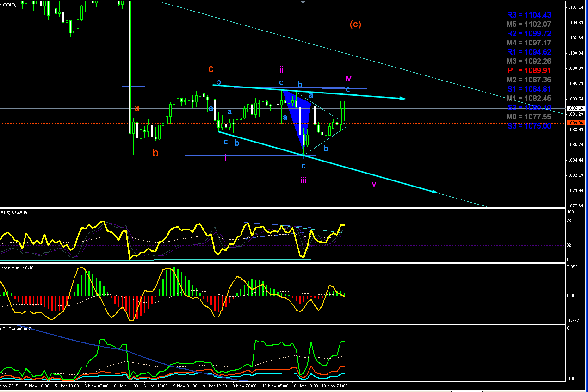Click the 2.055 value on Fisher scale
This screenshot has height=392, width=588.
(572, 268)
